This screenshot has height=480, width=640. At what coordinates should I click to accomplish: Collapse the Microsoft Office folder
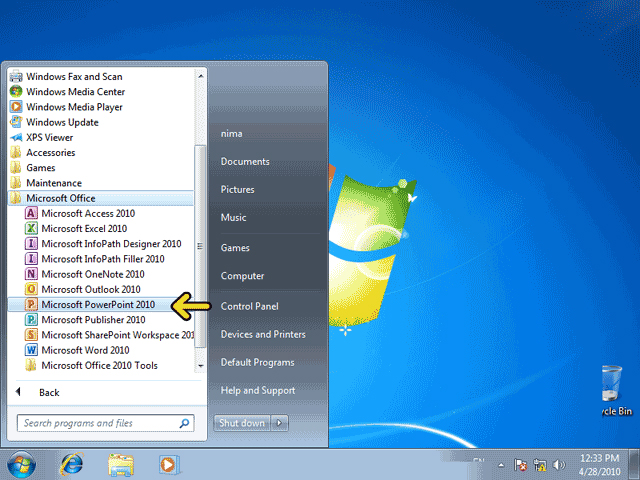point(100,198)
